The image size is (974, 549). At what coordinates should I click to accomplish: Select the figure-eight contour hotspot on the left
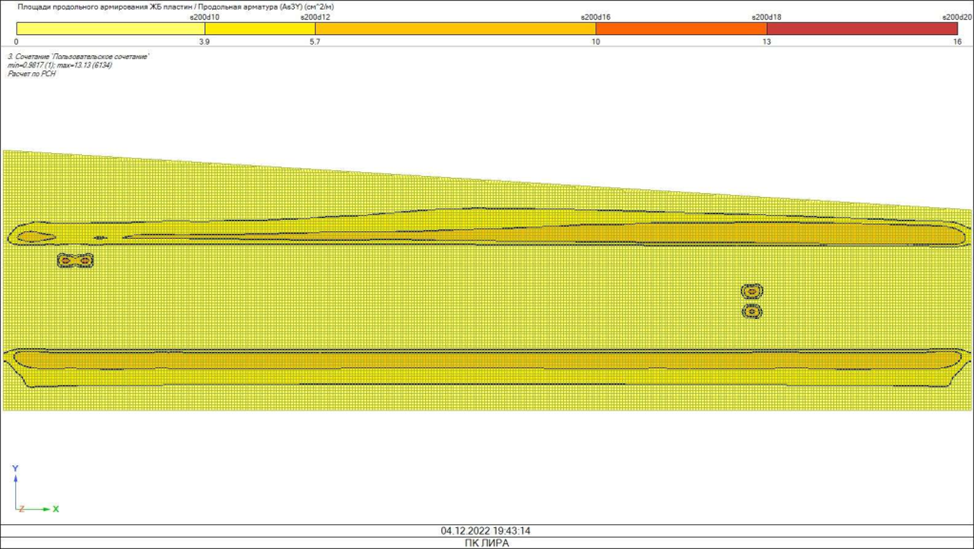(x=75, y=260)
